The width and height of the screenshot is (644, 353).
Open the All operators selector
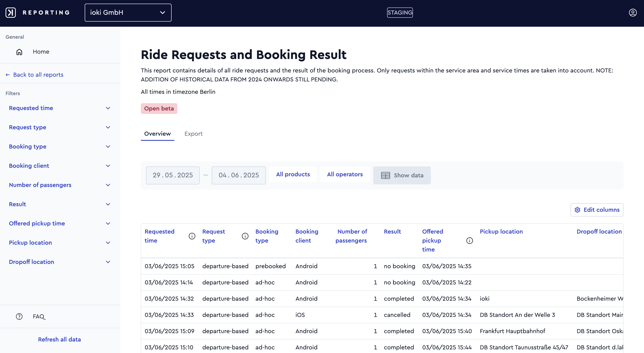345,175
